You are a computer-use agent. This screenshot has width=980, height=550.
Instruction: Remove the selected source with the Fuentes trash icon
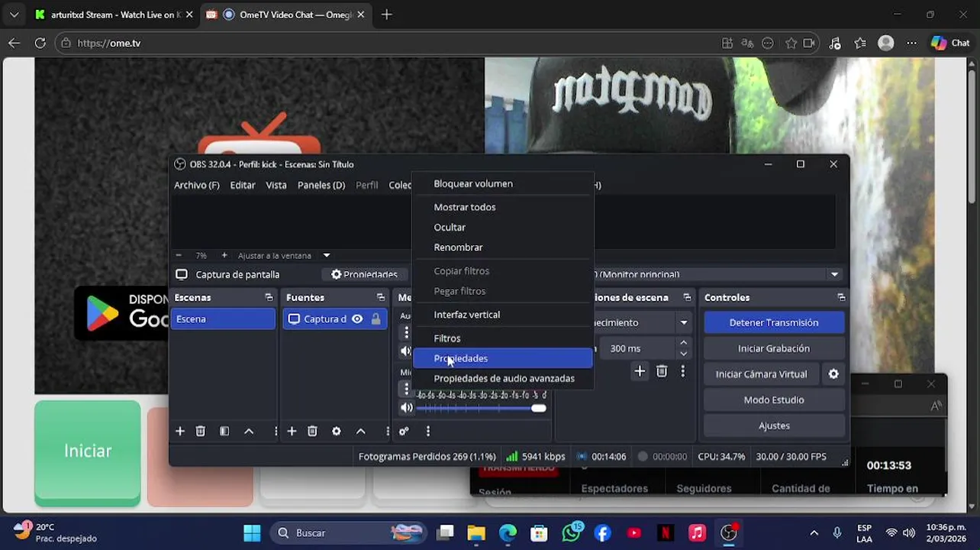click(312, 432)
